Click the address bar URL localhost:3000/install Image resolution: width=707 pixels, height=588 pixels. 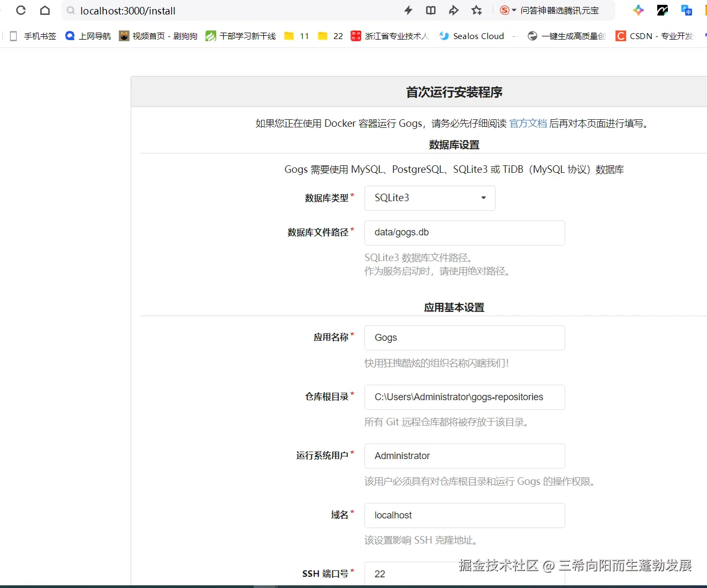coord(128,11)
